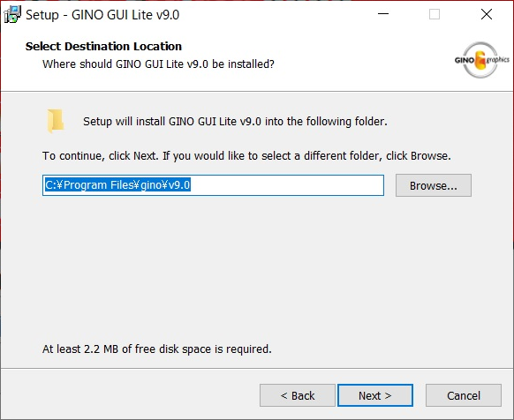Cancel the GINO GUI Lite installation
This screenshot has width=514, height=420.
(x=464, y=395)
